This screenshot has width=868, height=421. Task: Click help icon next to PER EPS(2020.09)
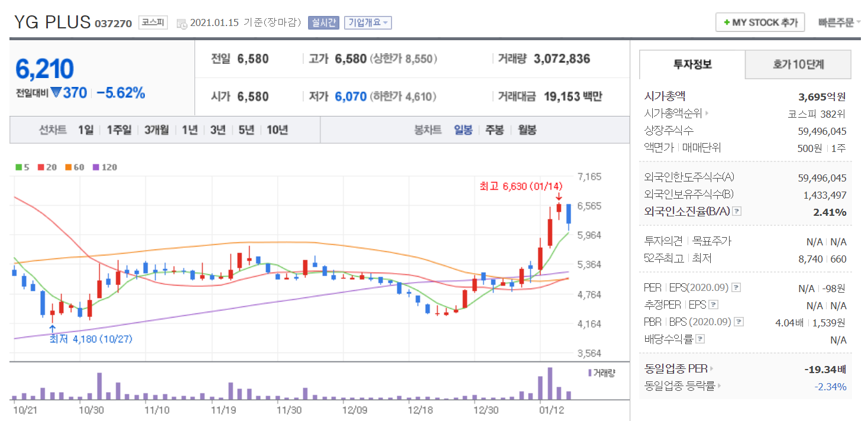click(736, 288)
